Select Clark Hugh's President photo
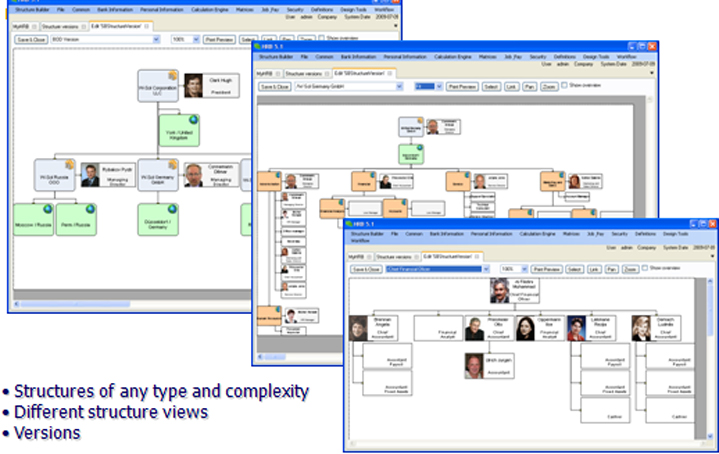 coord(193,85)
